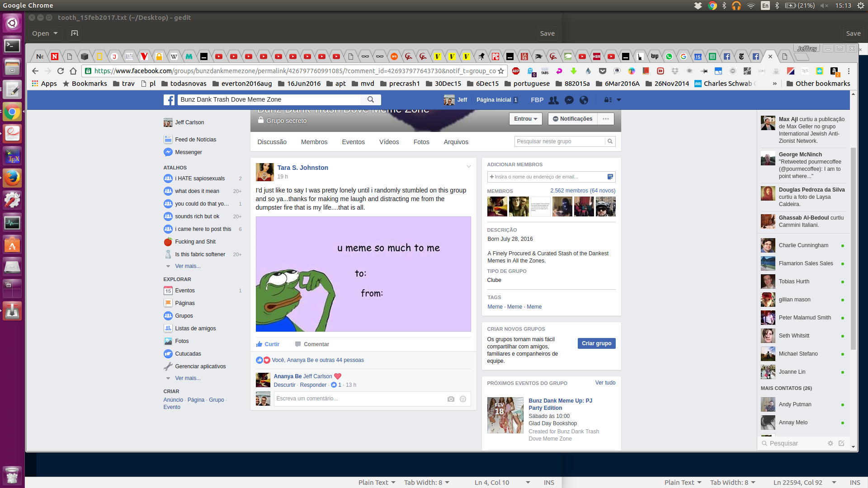Screen dimensions: 868x488
Task: Go back in Chrome
Action: 35,71
